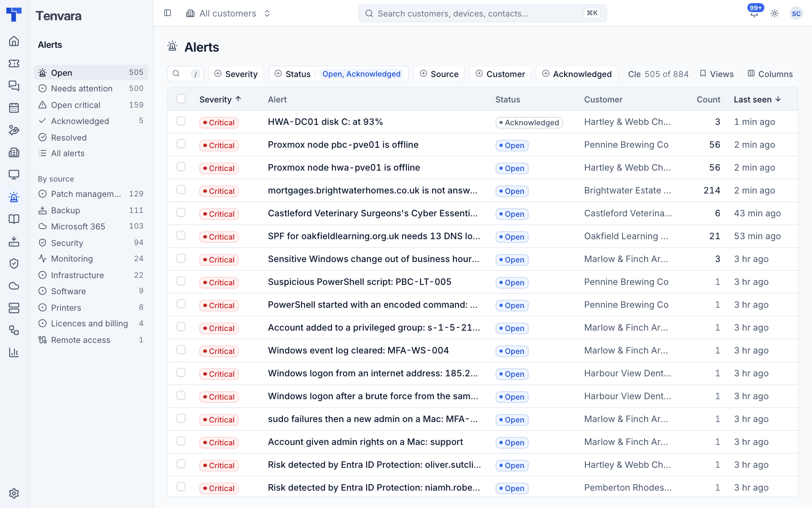This screenshot has width=812, height=508.
Task: Switch theme with the sun icon
Action: [774, 13]
